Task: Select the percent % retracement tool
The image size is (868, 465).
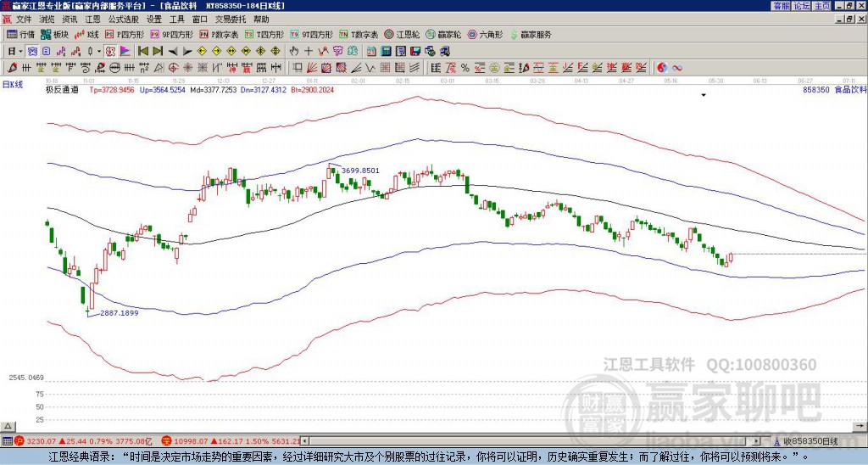Action: point(465,68)
